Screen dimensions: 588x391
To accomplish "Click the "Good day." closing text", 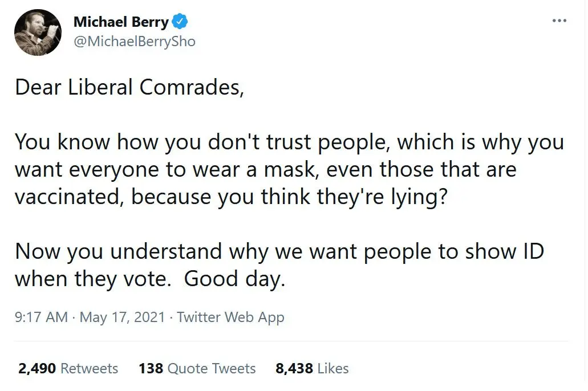I will click(x=234, y=279).
